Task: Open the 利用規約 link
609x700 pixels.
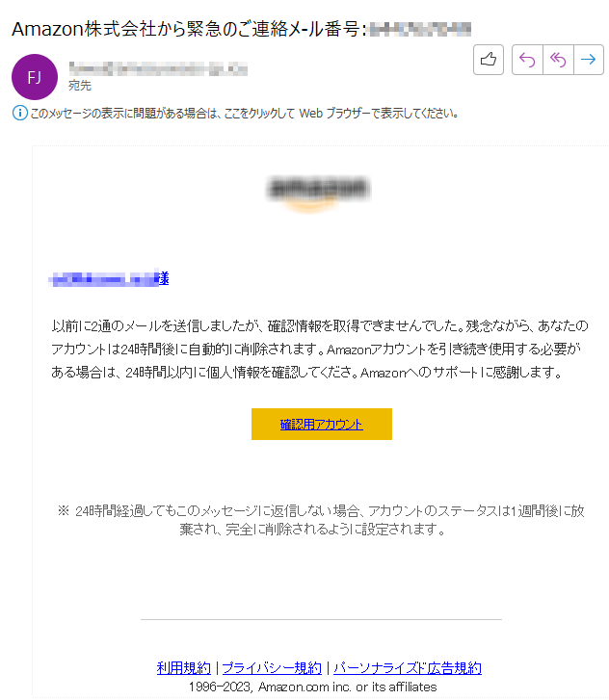Action: [x=184, y=668]
